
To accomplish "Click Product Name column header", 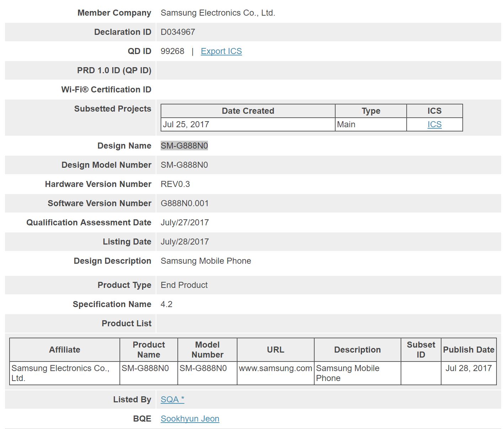I will pyautogui.click(x=149, y=350).
